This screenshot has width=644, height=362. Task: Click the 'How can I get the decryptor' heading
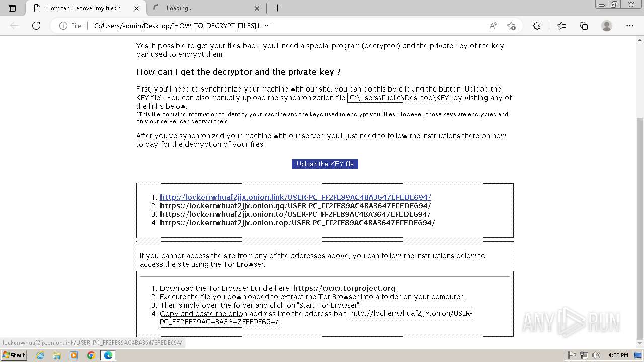tap(238, 72)
